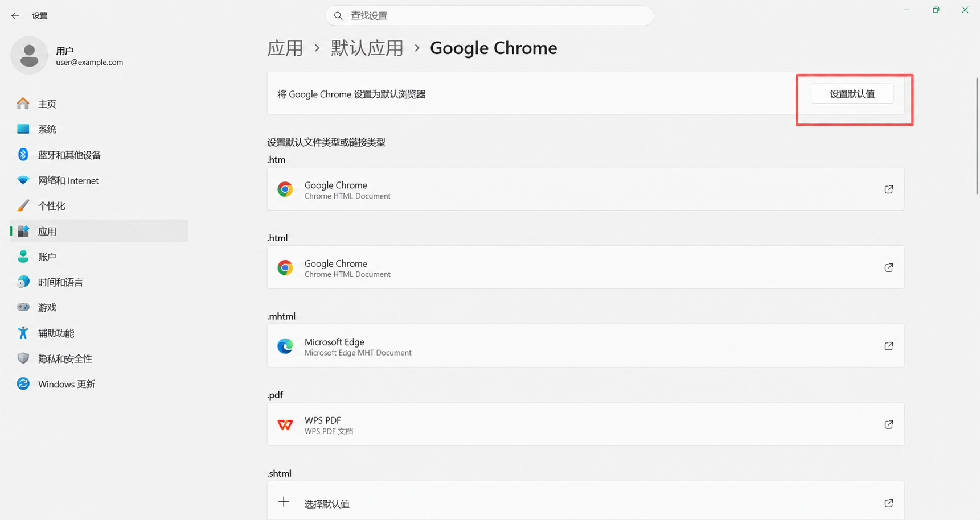Click the 设置默认文件类型或链接类型 heading
The height and width of the screenshot is (520, 980).
(x=326, y=142)
